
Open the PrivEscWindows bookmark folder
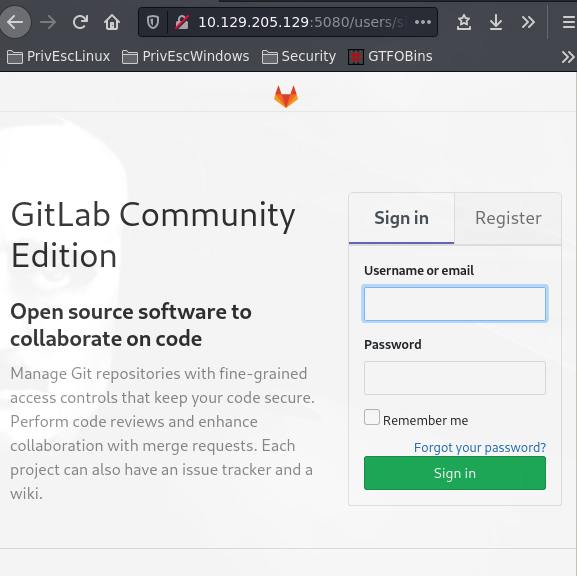coord(185,56)
